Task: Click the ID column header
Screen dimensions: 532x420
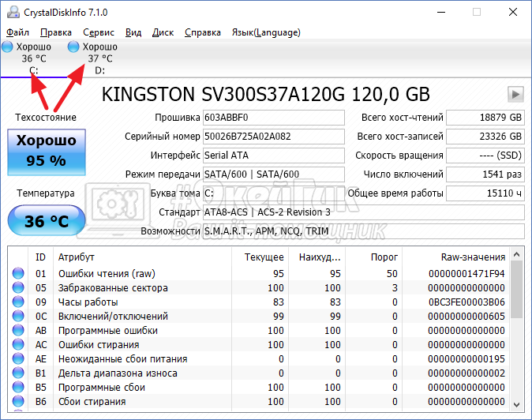Action: (x=40, y=257)
